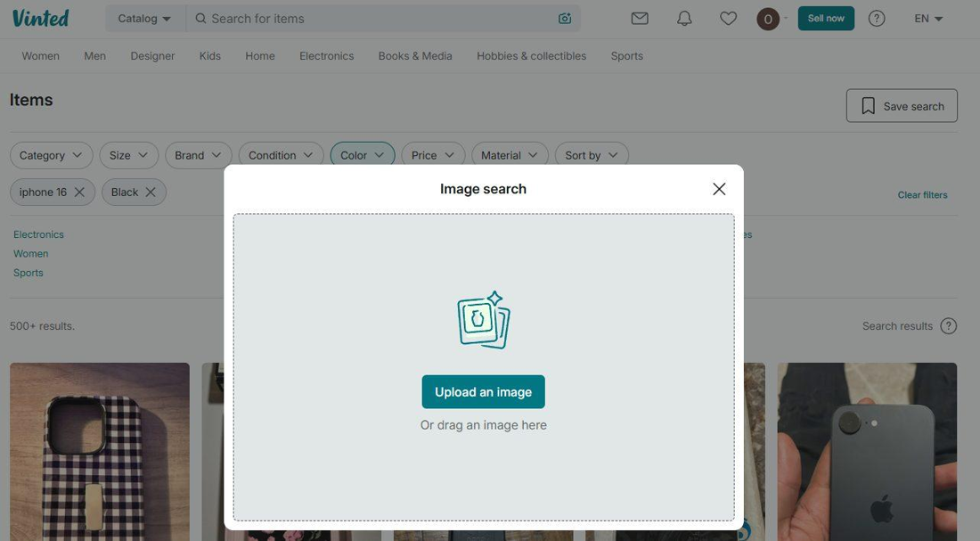Open the checkered phone case listing

(100, 452)
